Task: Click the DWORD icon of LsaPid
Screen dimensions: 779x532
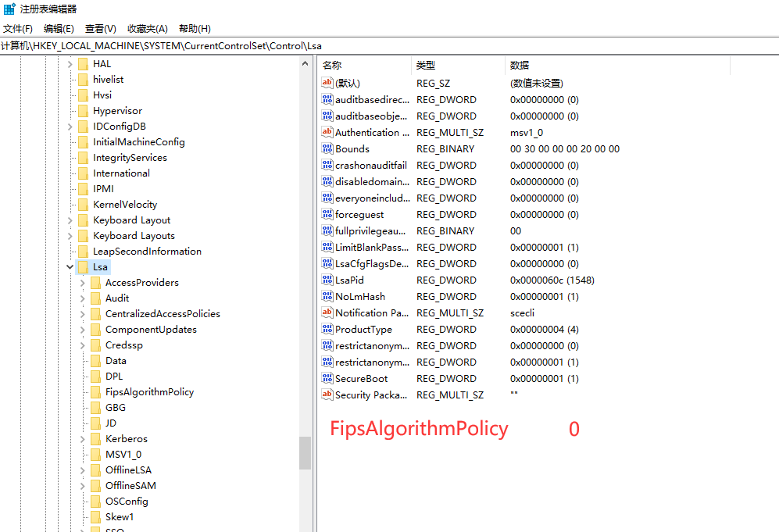Action: 327,280
